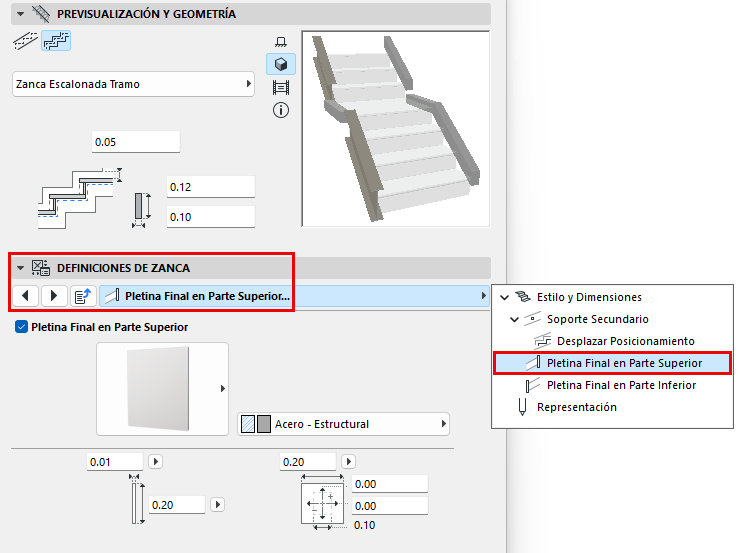The image size is (743, 553).
Task: Collapse Soporte Secundario tree node
Action: tap(515, 319)
